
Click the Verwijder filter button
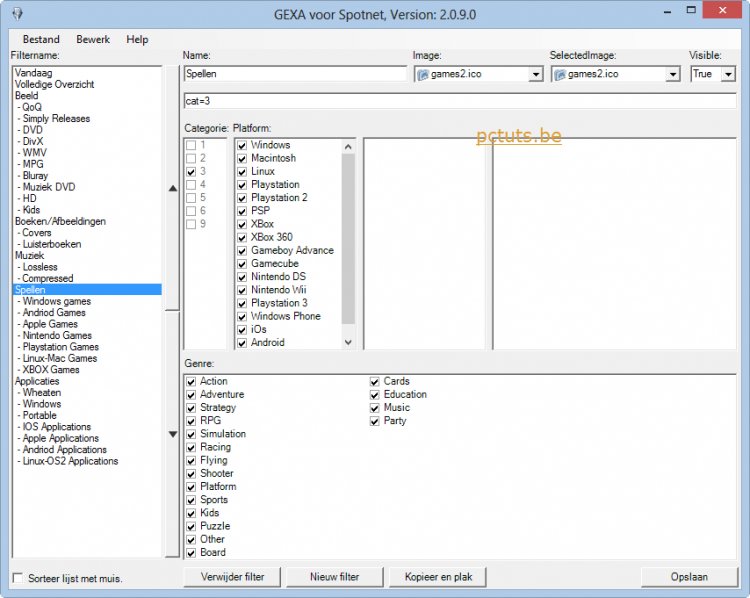point(232,576)
